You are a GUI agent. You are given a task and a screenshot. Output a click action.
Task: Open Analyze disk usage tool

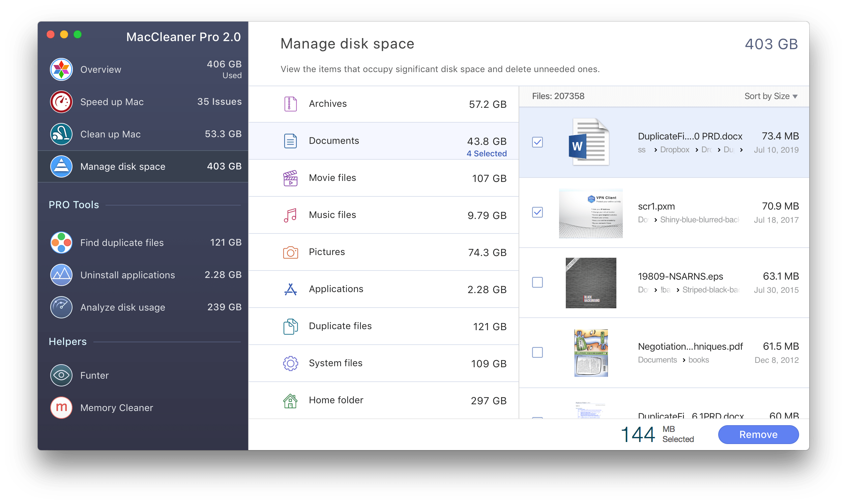point(143,307)
